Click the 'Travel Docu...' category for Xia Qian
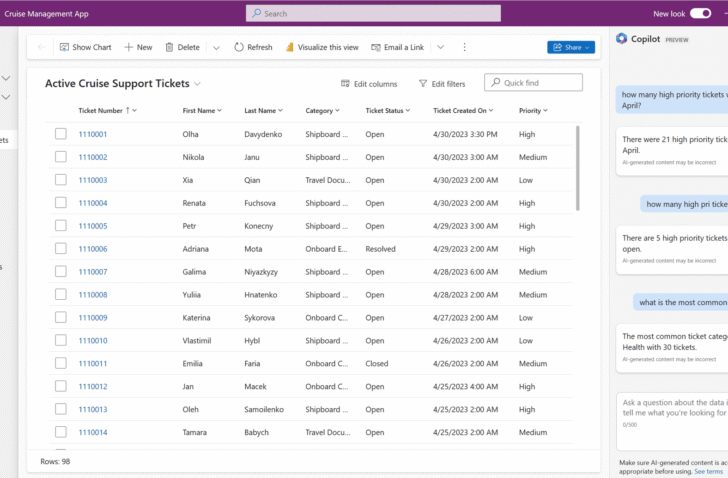Screen dimensions: 728x478 [x=328, y=180]
